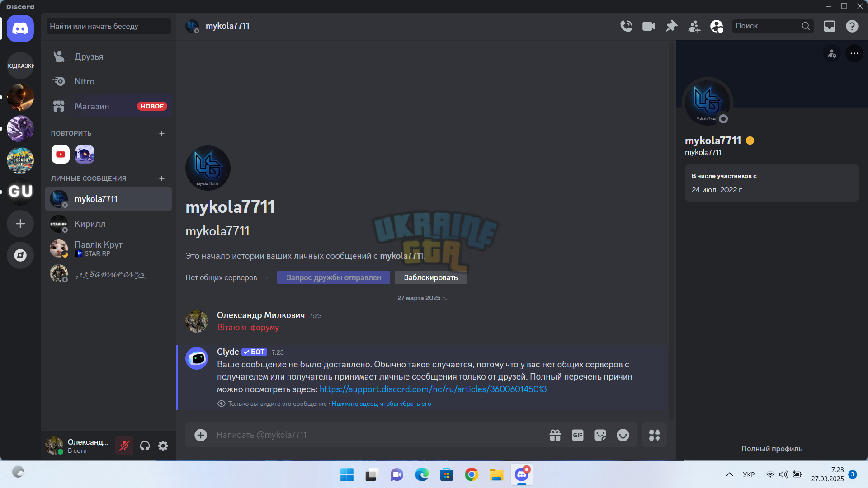Screen dimensions: 868x488
Task: Dismiss Clyde message via 'Нажмите здесь' link
Action: pyautogui.click(x=382, y=404)
